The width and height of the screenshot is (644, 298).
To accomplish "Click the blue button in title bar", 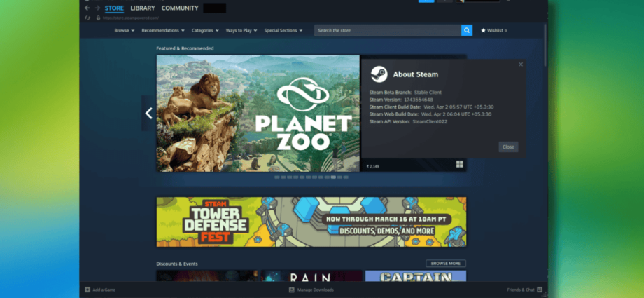I will 426,1.
